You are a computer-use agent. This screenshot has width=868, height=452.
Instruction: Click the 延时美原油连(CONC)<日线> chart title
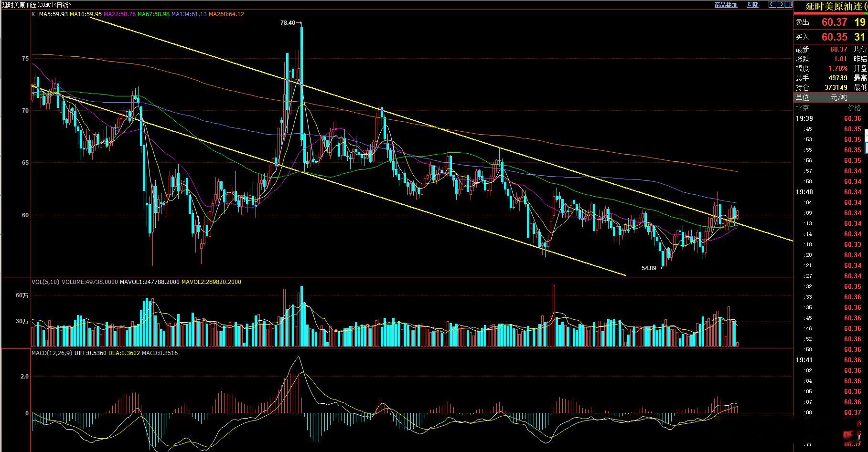click(x=37, y=5)
